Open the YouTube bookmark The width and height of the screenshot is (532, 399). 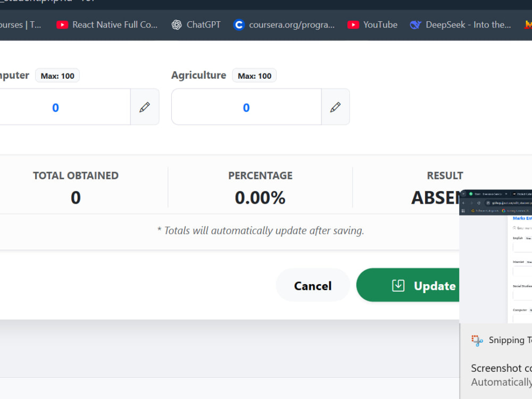372,25
